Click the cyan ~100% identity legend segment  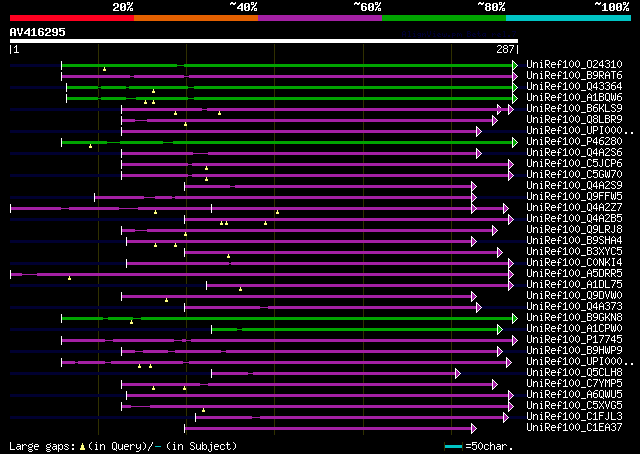(569, 18)
